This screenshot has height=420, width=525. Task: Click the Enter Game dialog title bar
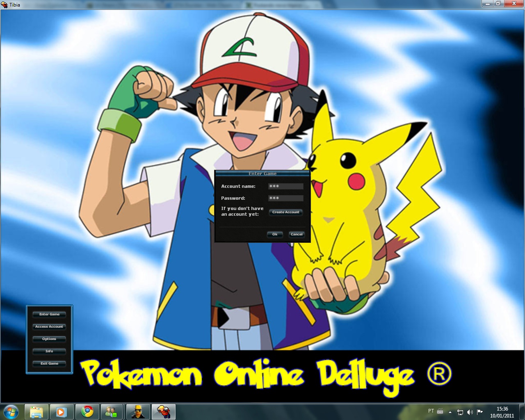click(x=262, y=173)
